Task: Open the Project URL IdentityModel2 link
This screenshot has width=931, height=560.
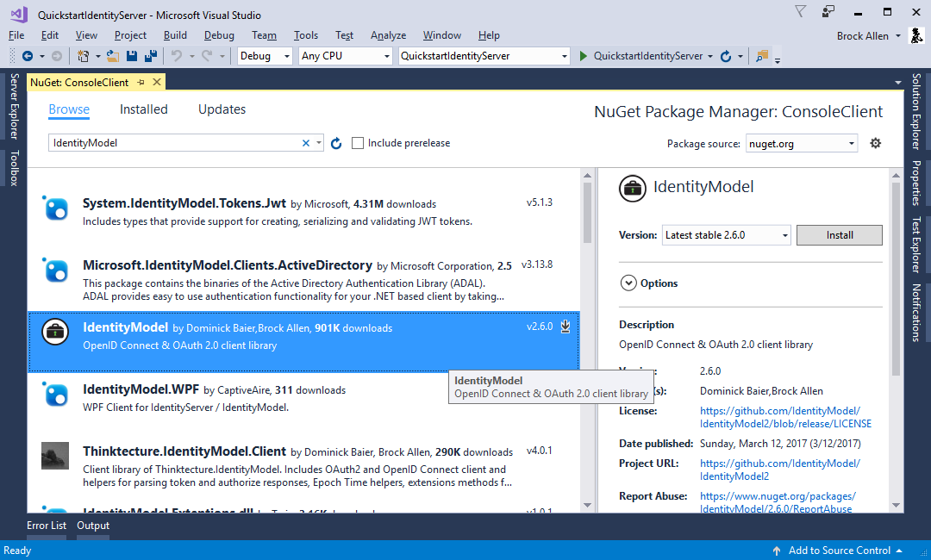Action: click(x=779, y=470)
